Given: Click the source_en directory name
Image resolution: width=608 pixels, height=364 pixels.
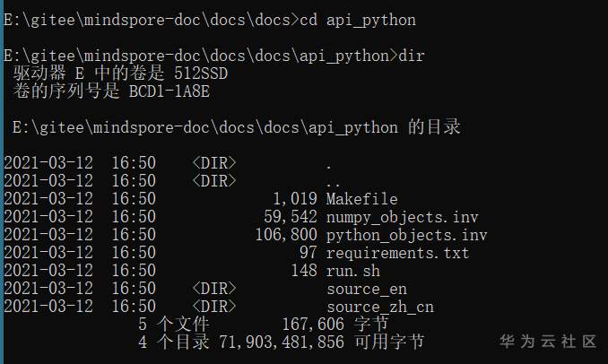Looking at the screenshot, I should tap(366, 289).
